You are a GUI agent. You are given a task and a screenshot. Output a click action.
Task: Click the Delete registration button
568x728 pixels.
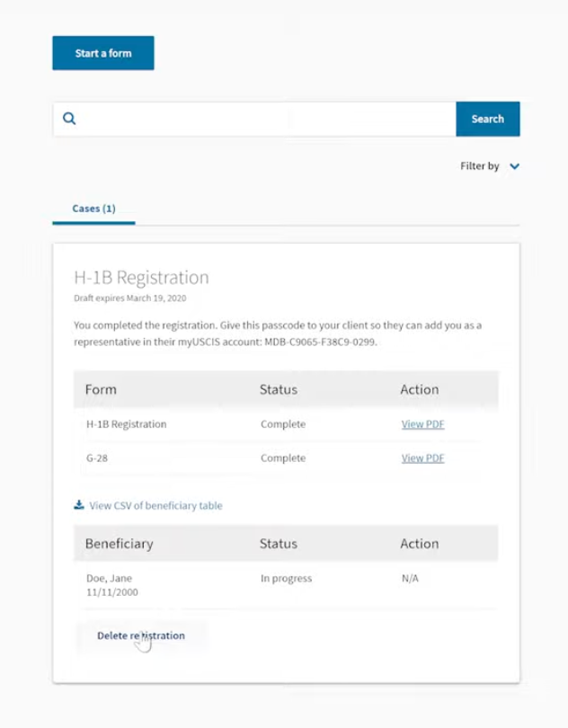click(141, 635)
